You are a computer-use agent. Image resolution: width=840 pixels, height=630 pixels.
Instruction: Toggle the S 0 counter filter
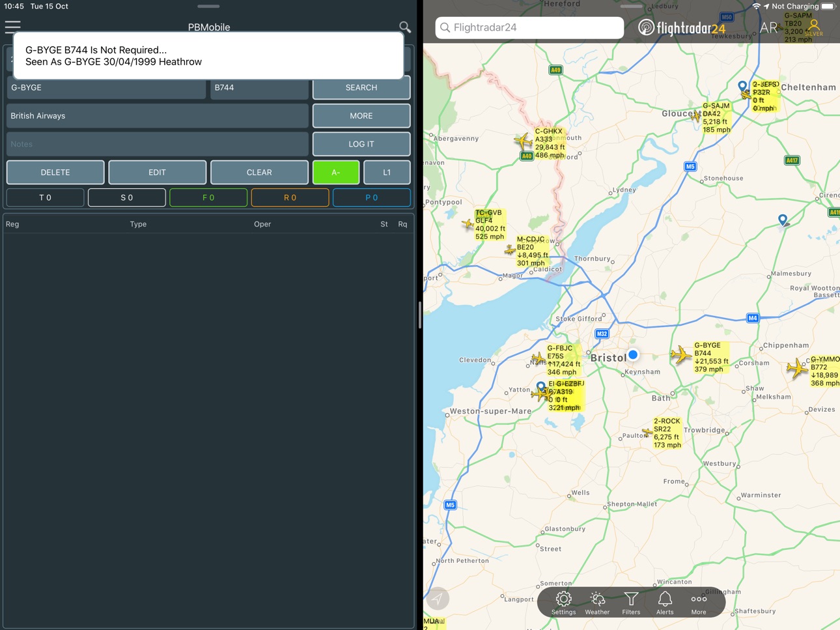pyautogui.click(x=127, y=197)
